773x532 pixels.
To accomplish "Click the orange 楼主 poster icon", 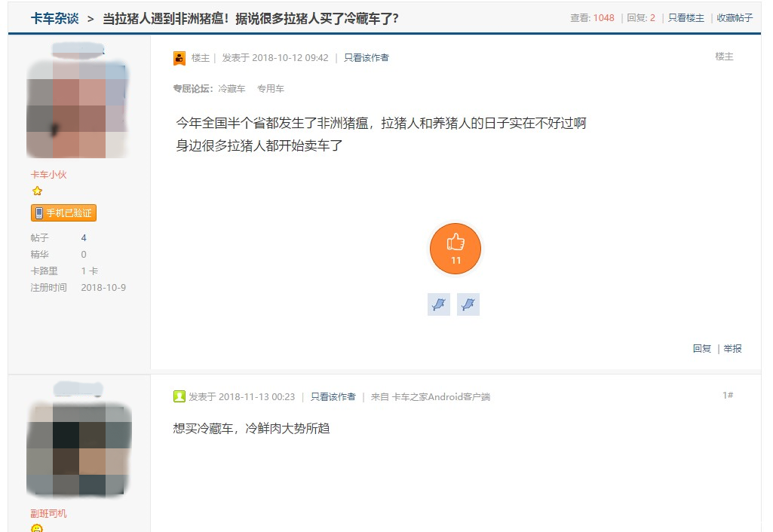I will pyautogui.click(x=179, y=58).
